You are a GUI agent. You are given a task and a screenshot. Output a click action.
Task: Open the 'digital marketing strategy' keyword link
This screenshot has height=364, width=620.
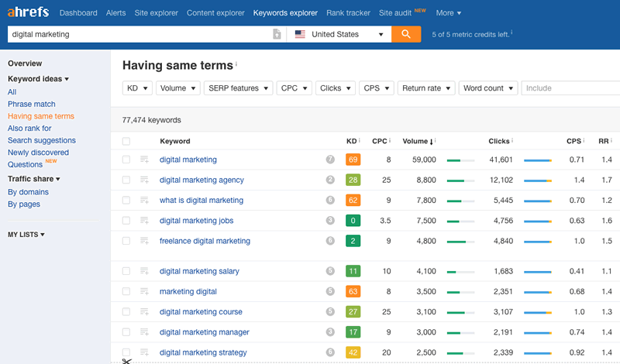pos(203,352)
